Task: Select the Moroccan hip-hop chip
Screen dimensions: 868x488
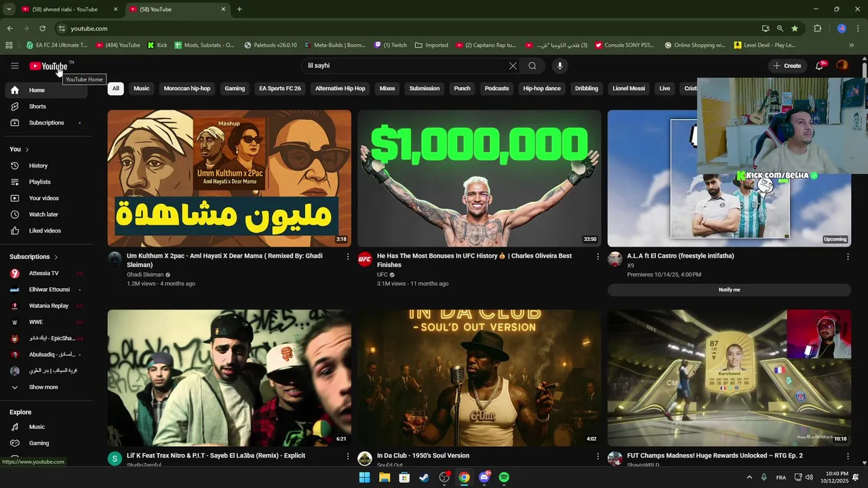Action: pyautogui.click(x=187, y=88)
